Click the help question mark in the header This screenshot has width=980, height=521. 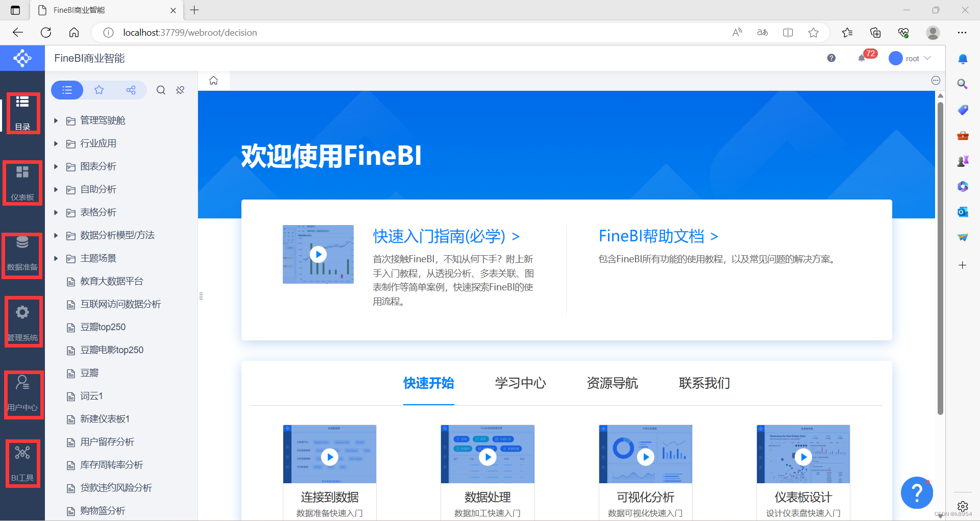click(x=831, y=58)
